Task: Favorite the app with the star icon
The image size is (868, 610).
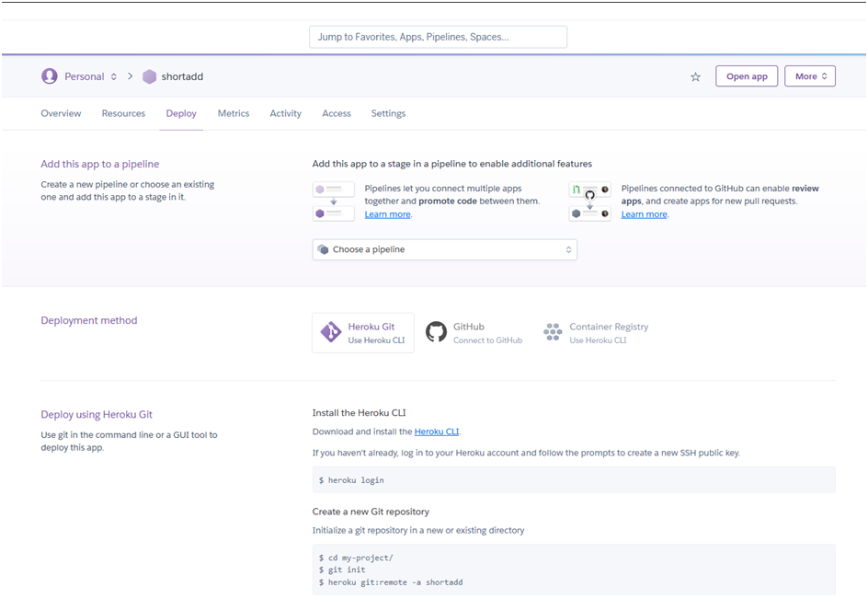Action: pos(695,77)
